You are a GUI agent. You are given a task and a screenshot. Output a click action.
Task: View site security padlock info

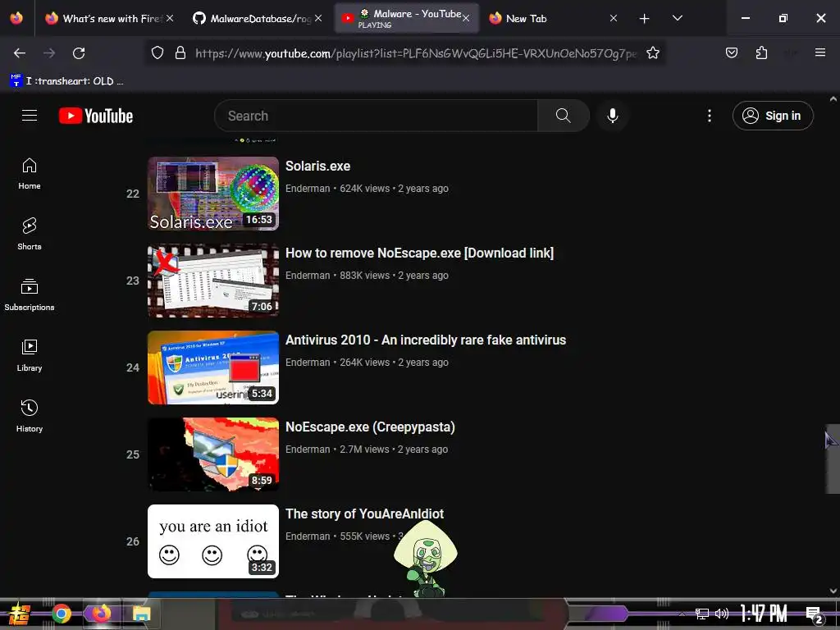click(180, 53)
